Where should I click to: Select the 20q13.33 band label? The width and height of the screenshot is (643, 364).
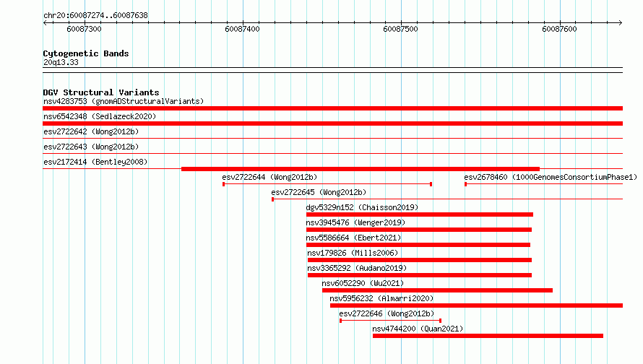pyautogui.click(x=61, y=62)
